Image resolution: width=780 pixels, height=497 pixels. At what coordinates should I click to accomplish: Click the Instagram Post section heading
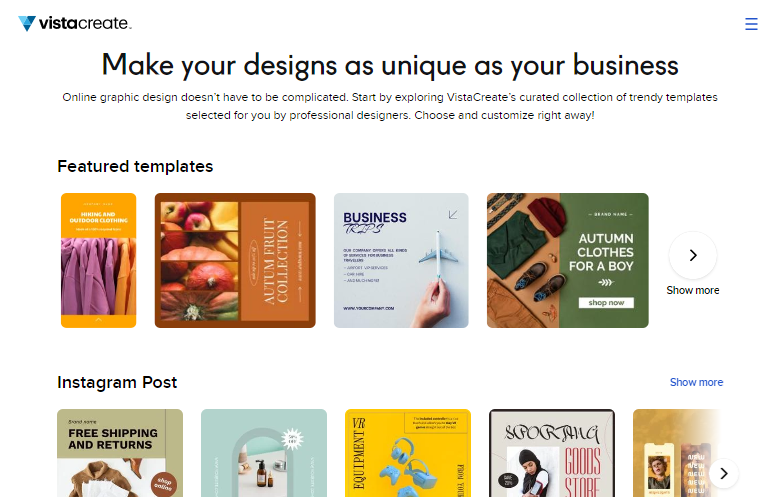(117, 382)
